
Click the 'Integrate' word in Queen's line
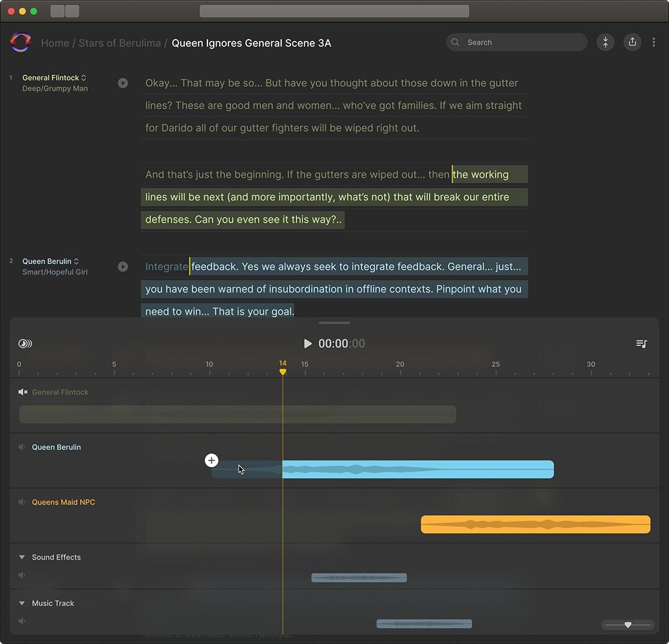pos(167,267)
